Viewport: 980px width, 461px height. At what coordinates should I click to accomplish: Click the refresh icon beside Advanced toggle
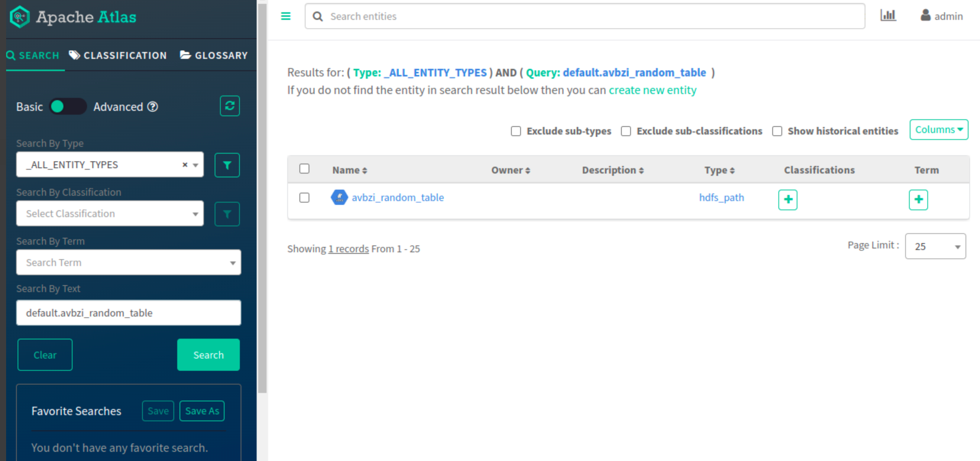pos(230,106)
